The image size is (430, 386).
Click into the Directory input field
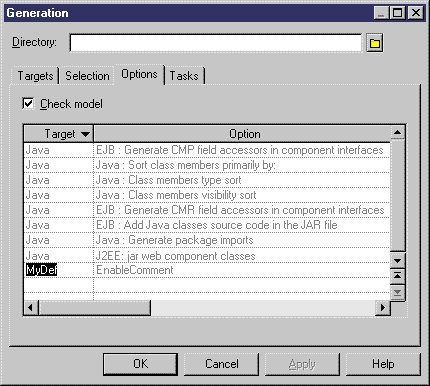tap(216, 43)
